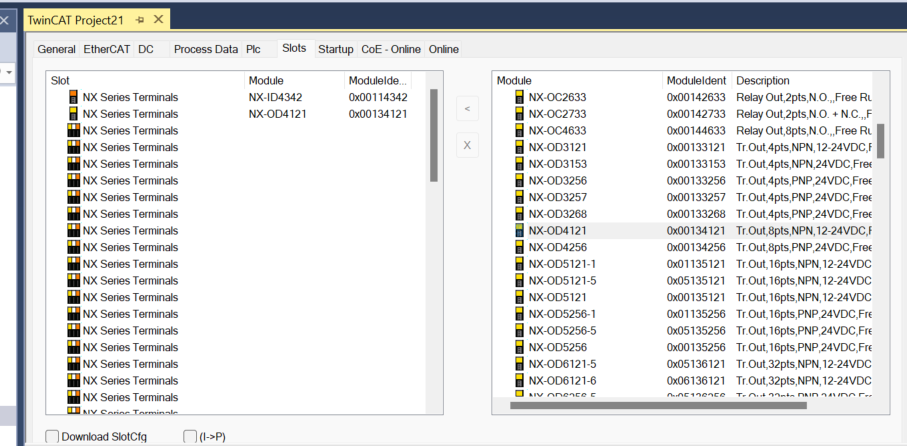The width and height of the screenshot is (907, 446).
Task: Click the NX-OD4256 module icon
Action: coord(519,247)
